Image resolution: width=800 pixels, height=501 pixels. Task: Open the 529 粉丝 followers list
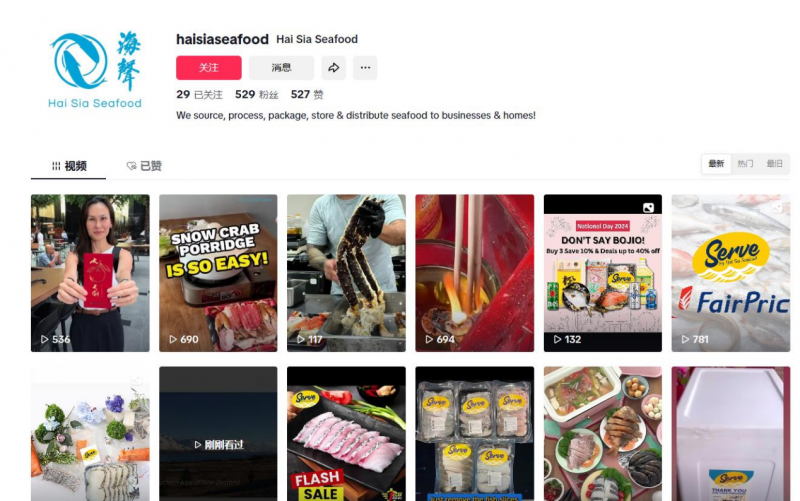[257, 94]
